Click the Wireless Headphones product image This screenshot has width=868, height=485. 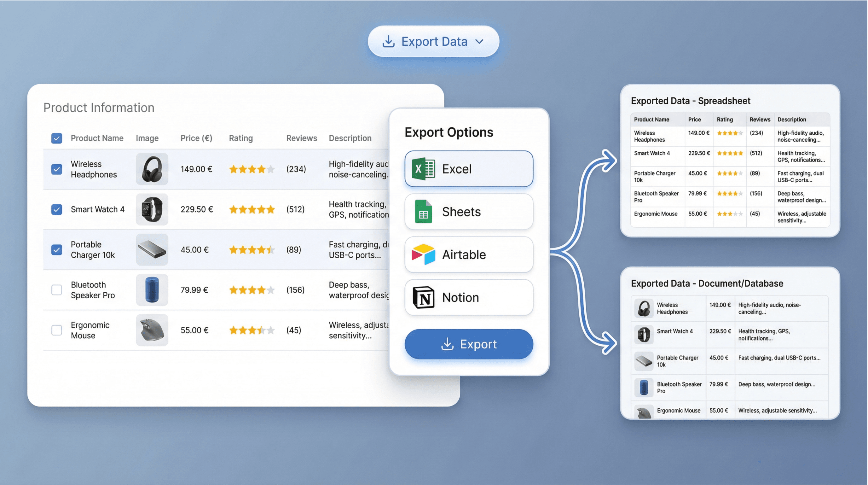coord(152,169)
